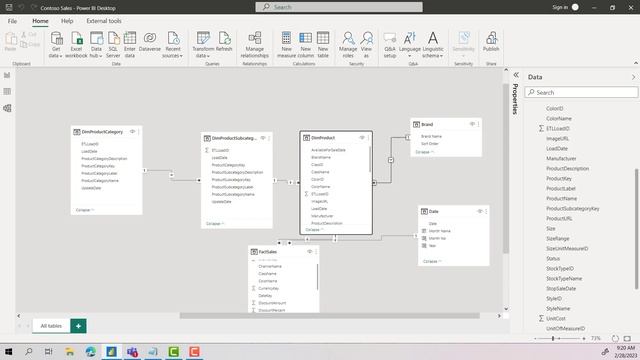640x360 pixels.
Task: Select ProductSubcategoryKey in Data pane
Action: coord(573,209)
